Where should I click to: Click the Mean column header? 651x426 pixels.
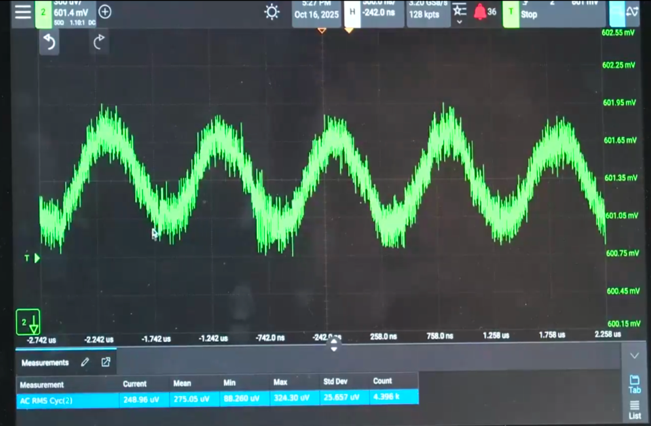[182, 383]
